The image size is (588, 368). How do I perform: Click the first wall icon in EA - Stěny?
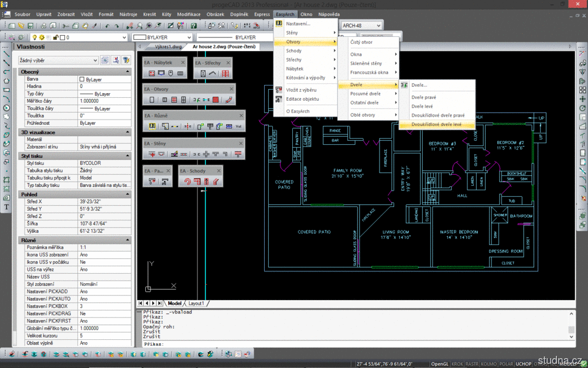pos(152,154)
